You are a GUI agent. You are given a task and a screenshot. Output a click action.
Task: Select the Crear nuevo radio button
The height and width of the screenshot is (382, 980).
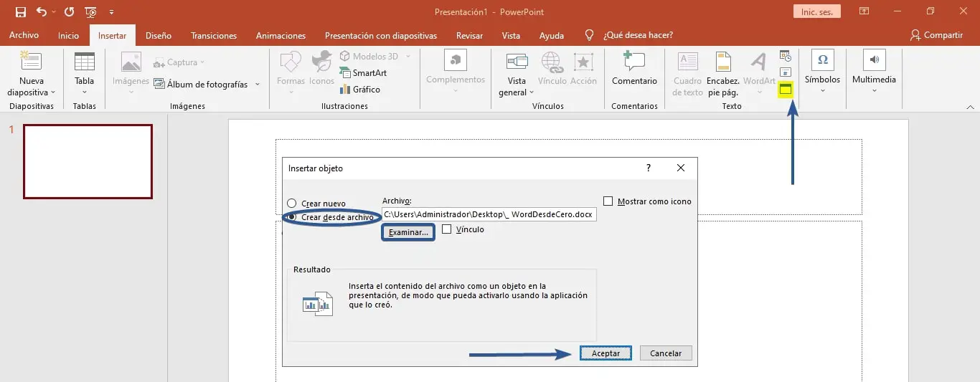tap(291, 204)
